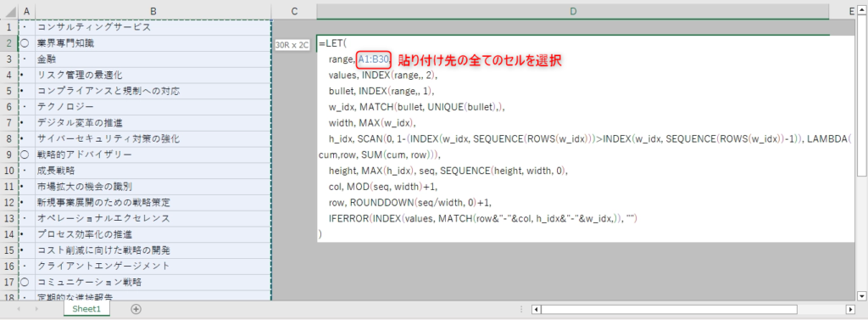Select the column D header
The width and height of the screenshot is (868, 320).
tap(573, 11)
